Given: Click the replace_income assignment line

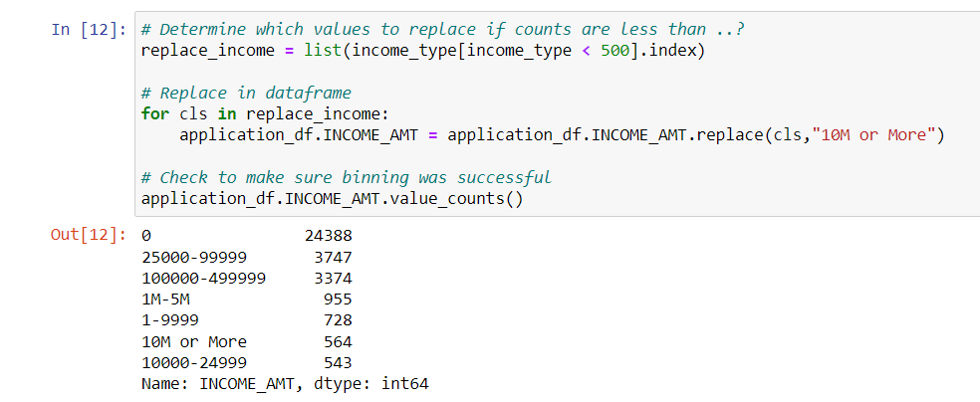Looking at the screenshot, I should [423, 51].
